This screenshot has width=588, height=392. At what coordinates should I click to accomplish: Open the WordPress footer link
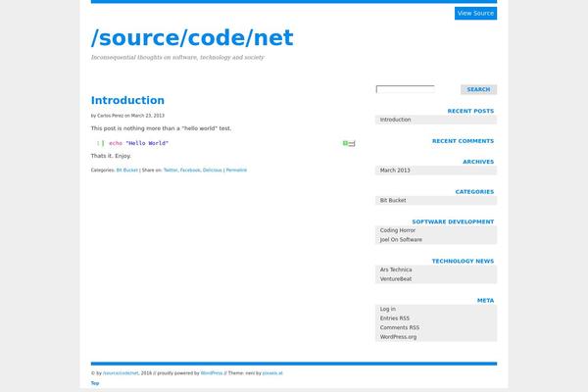(x=212, y=373)
